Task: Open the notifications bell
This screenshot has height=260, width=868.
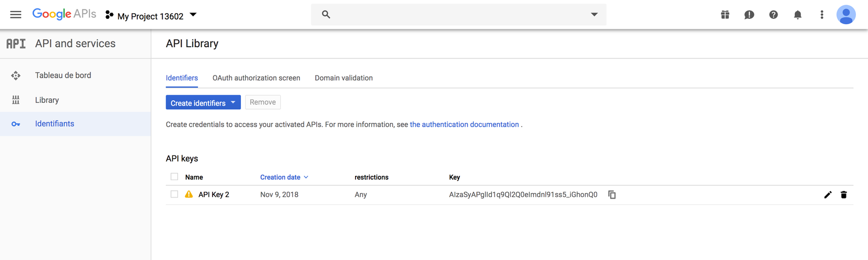Action: tap(798, 15)
